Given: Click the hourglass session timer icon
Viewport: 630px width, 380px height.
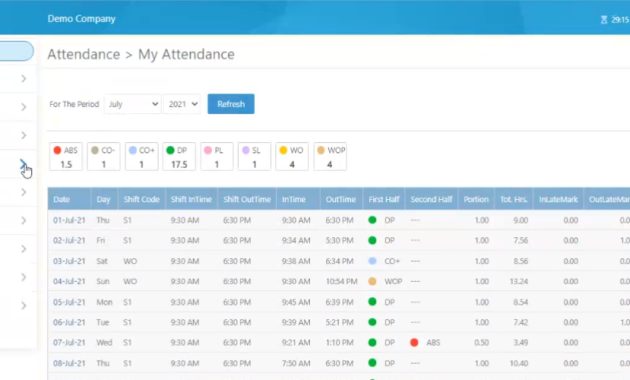Looking at the screenshot, I should pyautogui.click(x=603, y=20).
